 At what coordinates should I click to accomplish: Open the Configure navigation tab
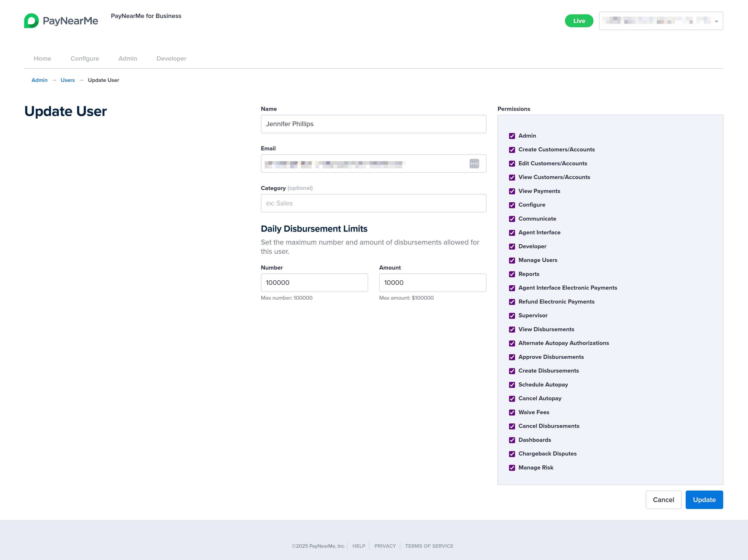coord(85,58)
